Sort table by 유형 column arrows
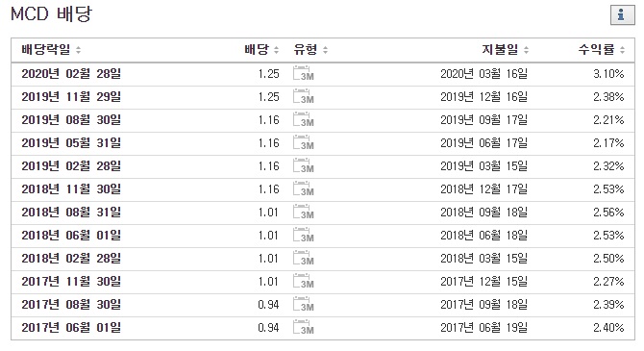 coord(325,50)
